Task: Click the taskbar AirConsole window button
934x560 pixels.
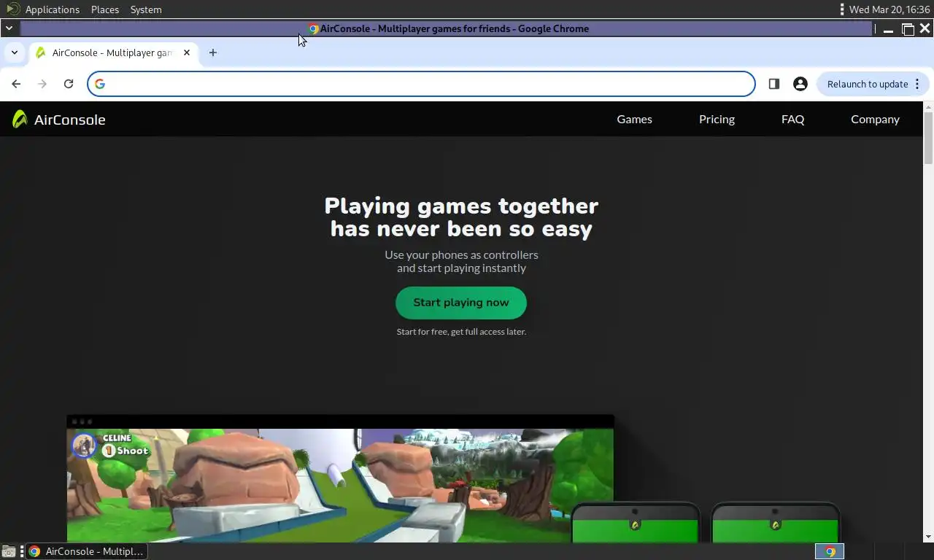Action: [88, 551]
